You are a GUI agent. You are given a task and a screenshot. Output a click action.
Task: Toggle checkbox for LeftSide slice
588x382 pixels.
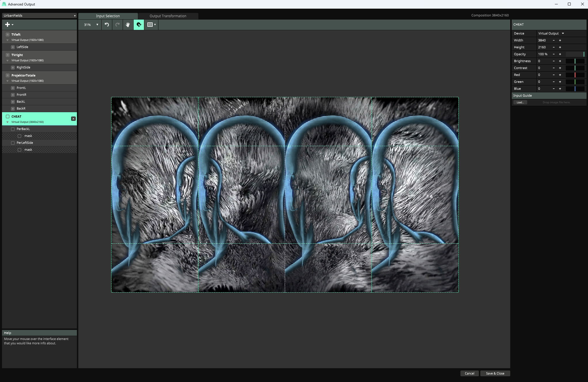point(13,47)
